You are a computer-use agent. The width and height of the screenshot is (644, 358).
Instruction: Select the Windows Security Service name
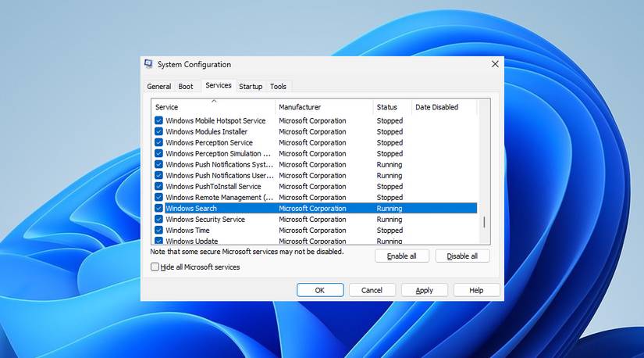[x=205, y=220]
